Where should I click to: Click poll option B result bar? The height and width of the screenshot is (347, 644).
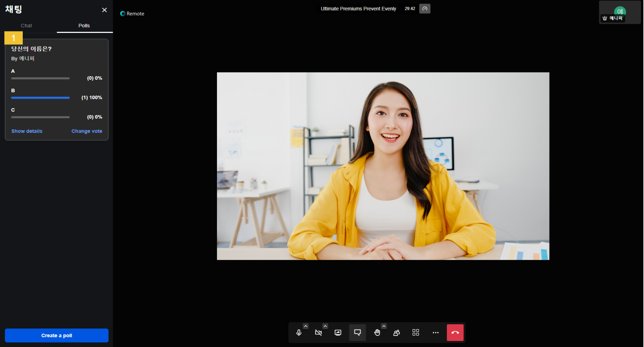pyautogui.click(x=40, y=98)
